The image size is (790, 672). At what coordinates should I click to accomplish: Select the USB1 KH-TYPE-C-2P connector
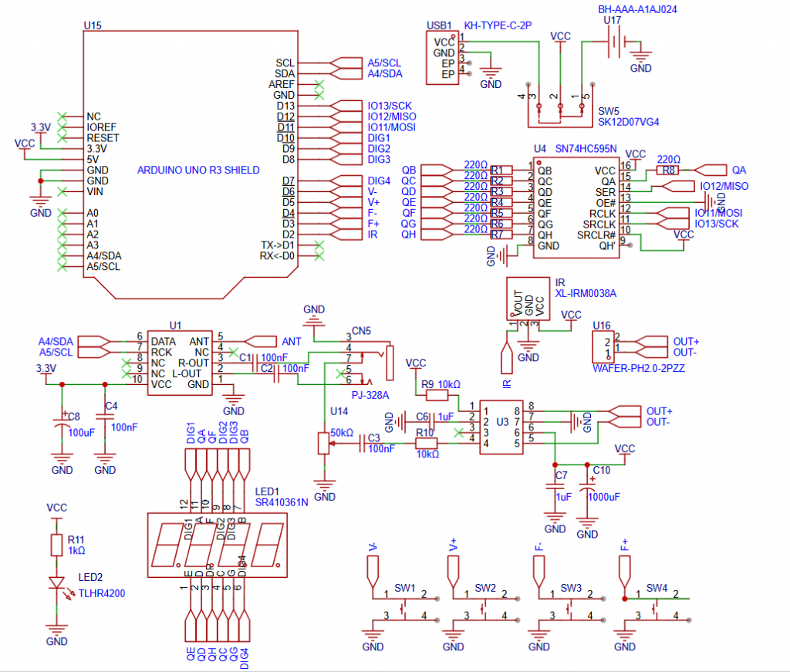tap(441, 58)
